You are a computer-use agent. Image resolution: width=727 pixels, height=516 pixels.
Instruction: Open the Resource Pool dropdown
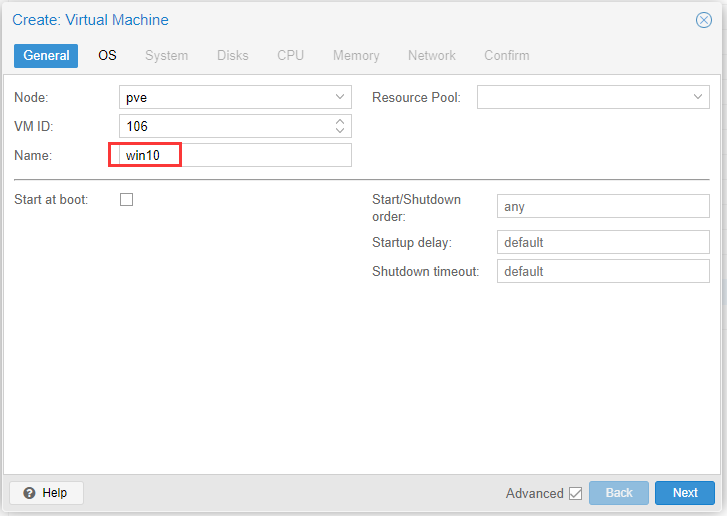(698, 97)
